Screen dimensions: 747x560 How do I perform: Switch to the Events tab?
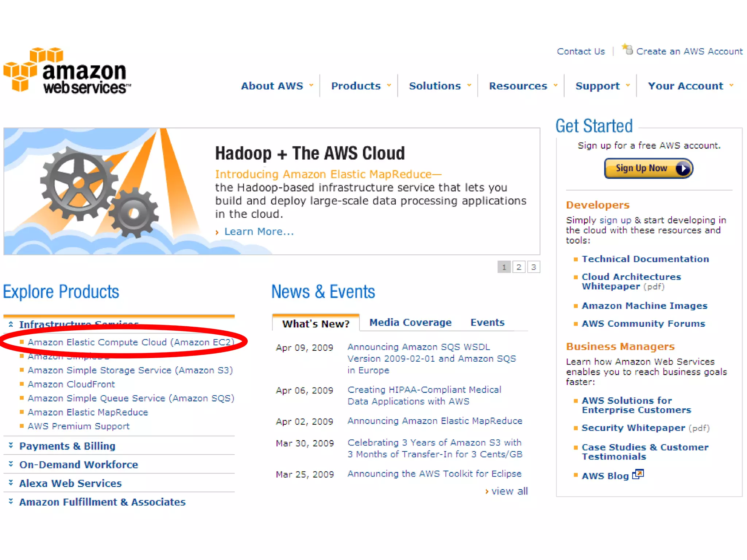tap(487, 322)
